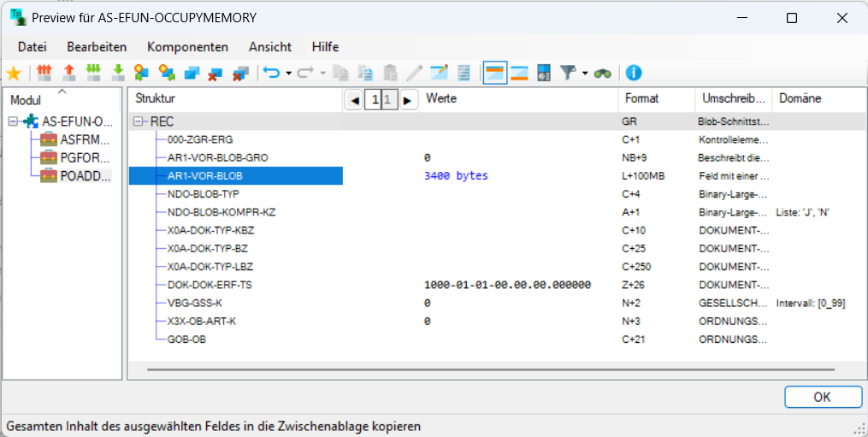Toggle the highlighted top-panel layout view button
The height and width of the screenshot is (437, 868).
494,74
